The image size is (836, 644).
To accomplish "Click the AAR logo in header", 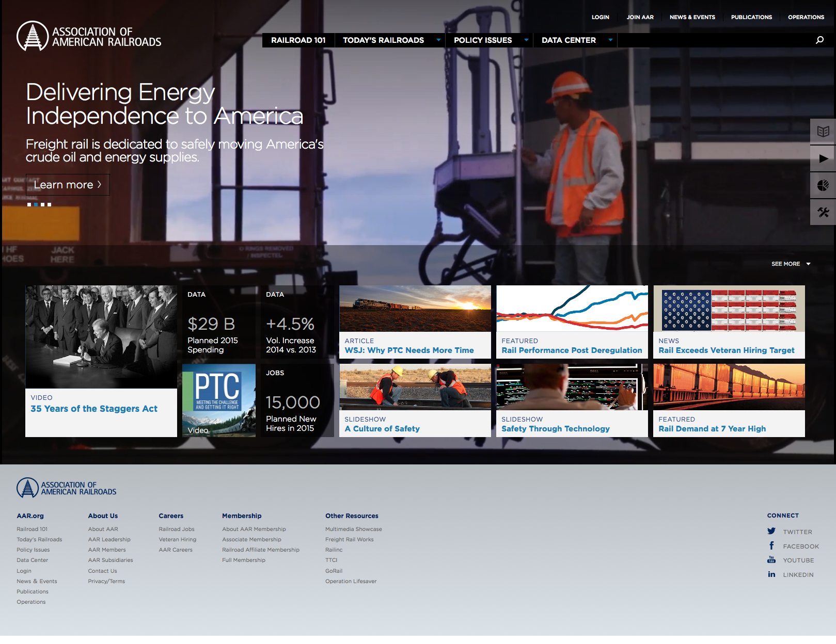I will pos(89,36).
